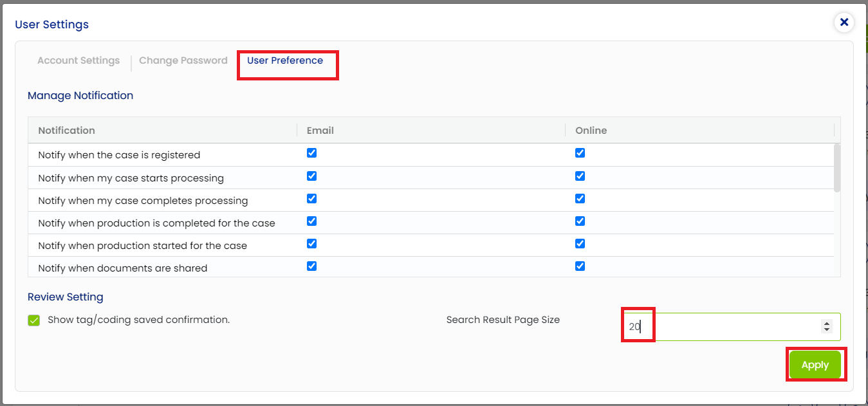Toggle Online for production started
868x406 pixels.
(580, 243)
